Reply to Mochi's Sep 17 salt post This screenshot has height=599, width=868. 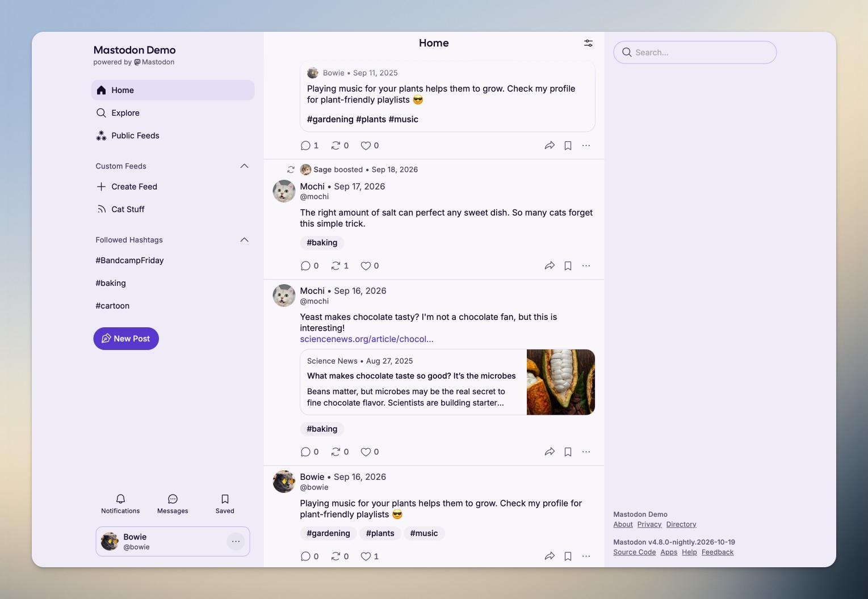(309, 265)
